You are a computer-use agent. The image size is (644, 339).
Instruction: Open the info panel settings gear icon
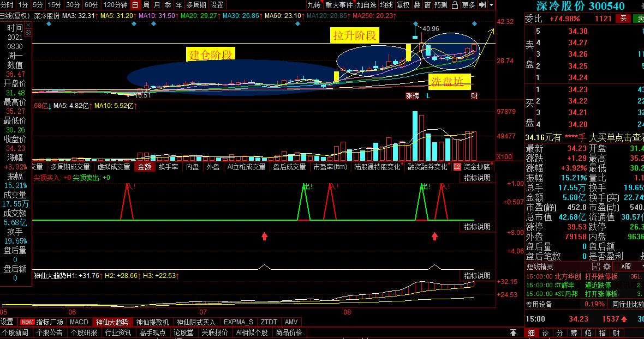point(28,33)
